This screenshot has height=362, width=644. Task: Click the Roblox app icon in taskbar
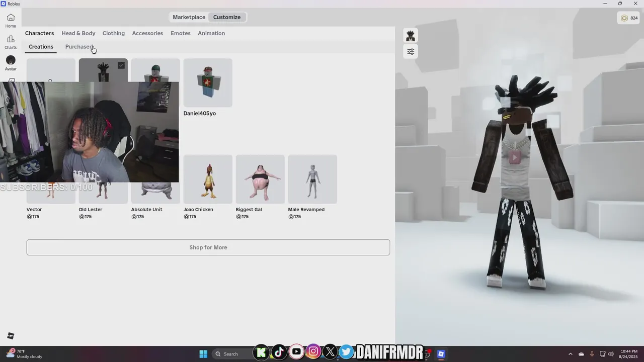[441, 354]
